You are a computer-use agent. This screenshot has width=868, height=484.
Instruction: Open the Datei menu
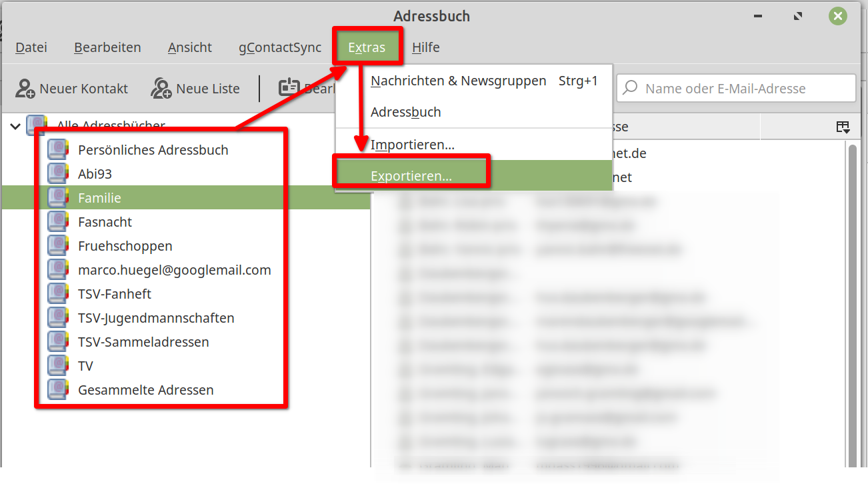pos(31,47)
